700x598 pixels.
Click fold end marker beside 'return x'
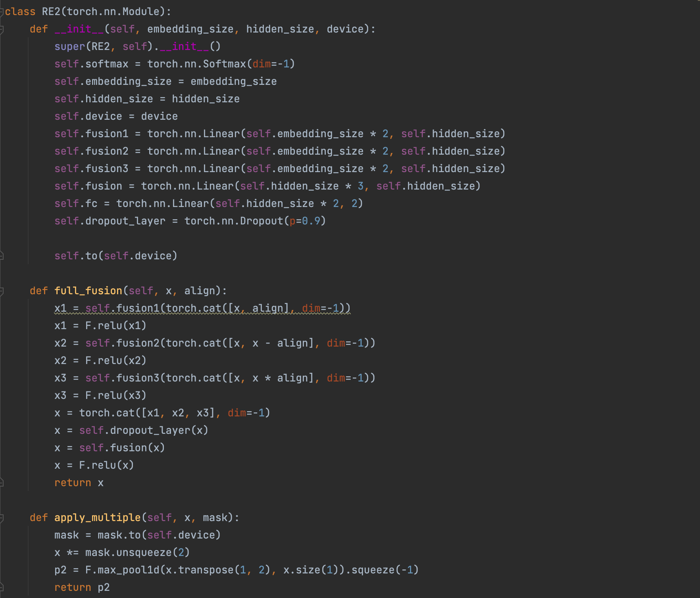coord(2,483)
